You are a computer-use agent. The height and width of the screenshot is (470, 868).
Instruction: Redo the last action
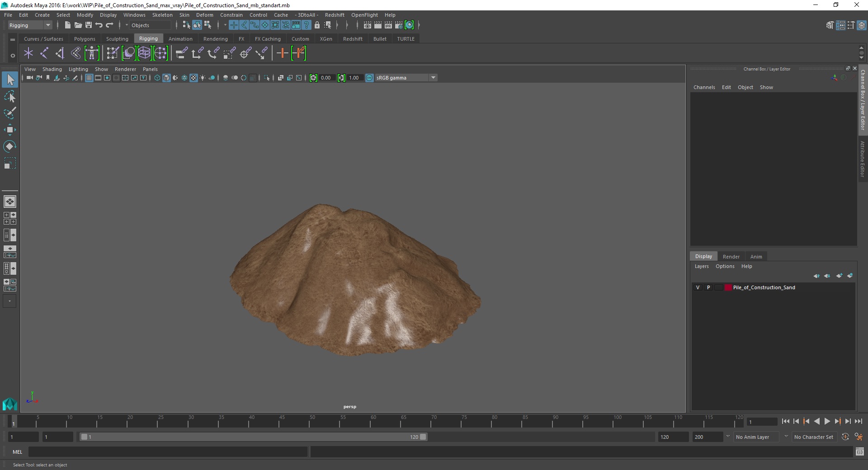pyautogui.click(x=109, y=25)
